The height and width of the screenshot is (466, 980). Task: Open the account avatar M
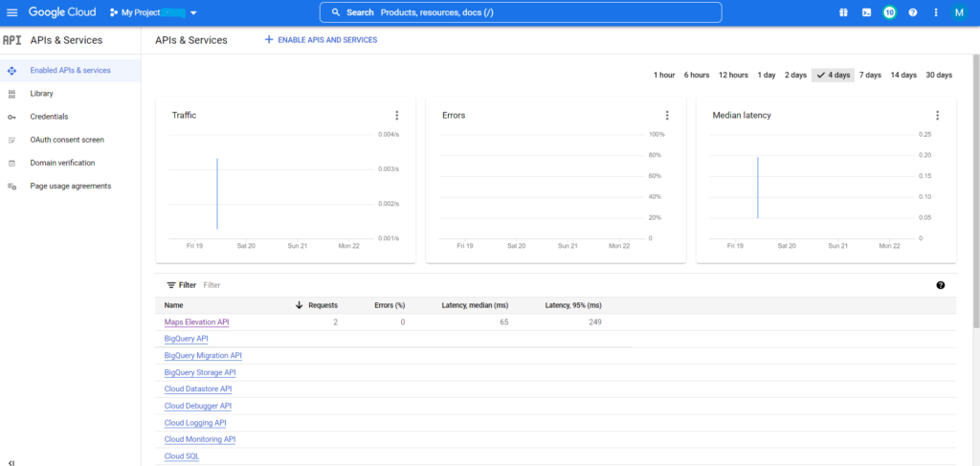point(959,12)
